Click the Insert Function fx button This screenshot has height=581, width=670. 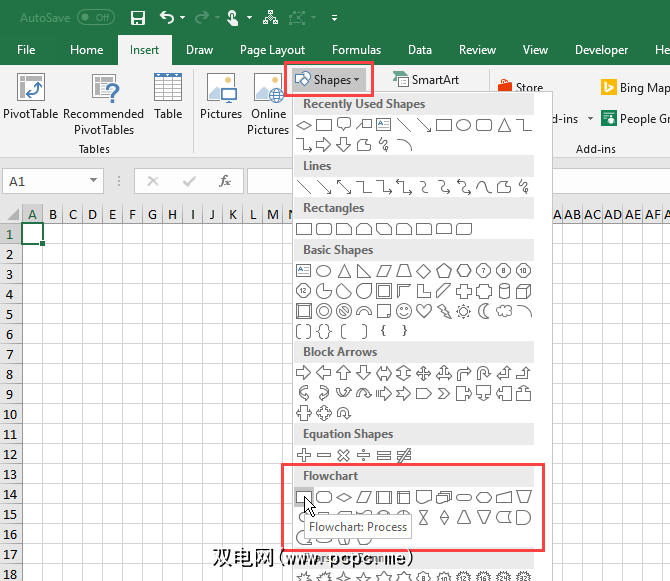[x=226, y=181]
